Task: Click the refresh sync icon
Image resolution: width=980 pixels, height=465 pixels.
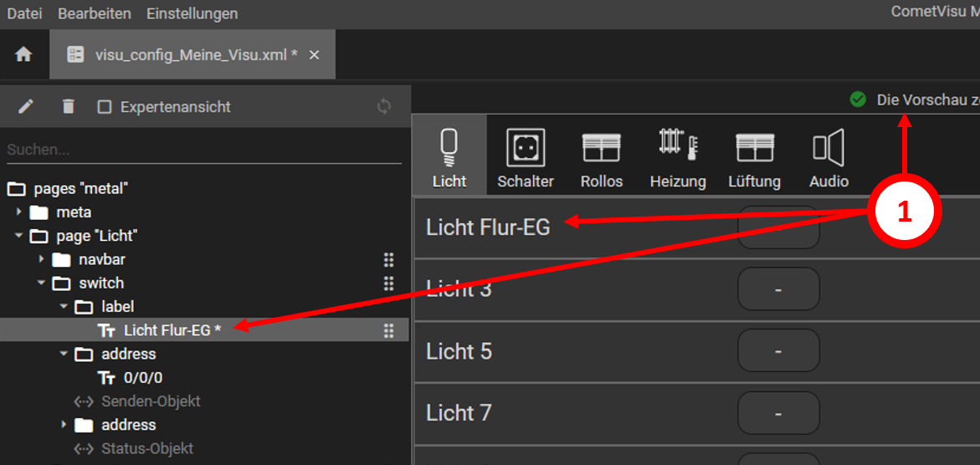Action: pyautogui.click(x=384, y=106)
